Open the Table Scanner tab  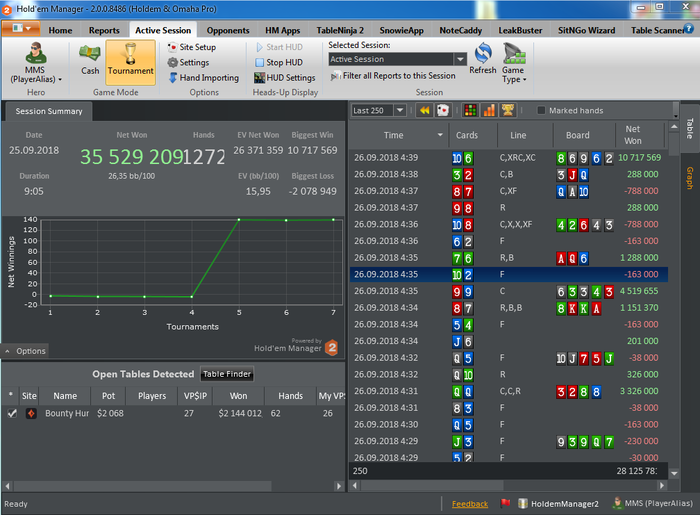[657, 30]
